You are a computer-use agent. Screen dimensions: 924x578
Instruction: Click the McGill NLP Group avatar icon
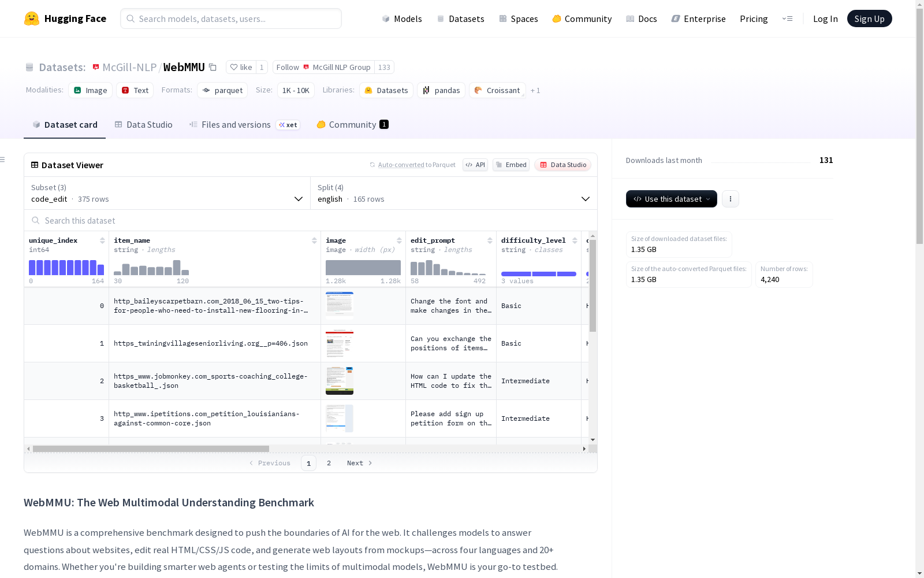tap(306, 67)
